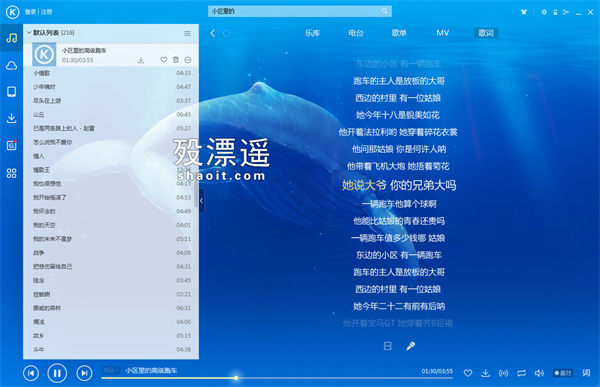This screenshot has width=600, height=387.
Task: Mute the volume speaker icon
Action: pyautogui.click(x=539, y=373)
